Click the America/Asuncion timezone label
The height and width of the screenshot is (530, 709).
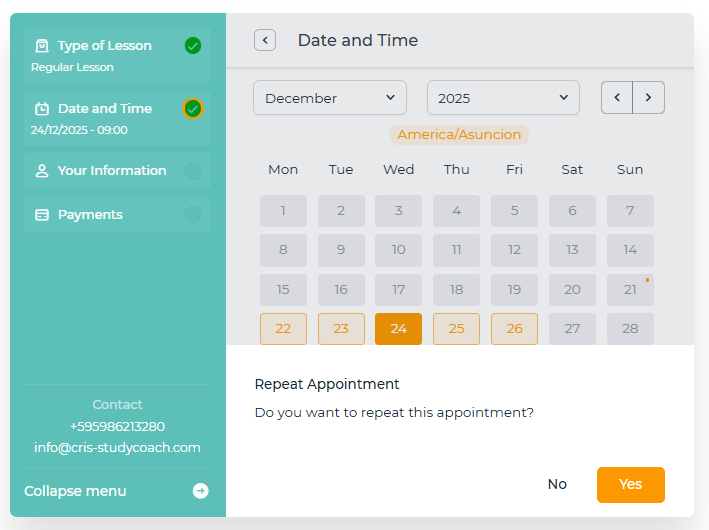[459, 135]
